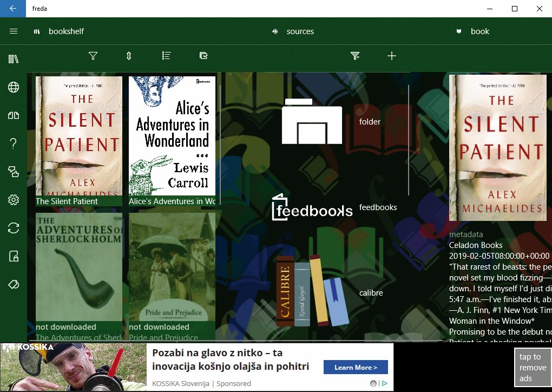Open the library books sidebar icon
Screen dimensions: 552x392
pyautogui.click(x=14, y=59)
